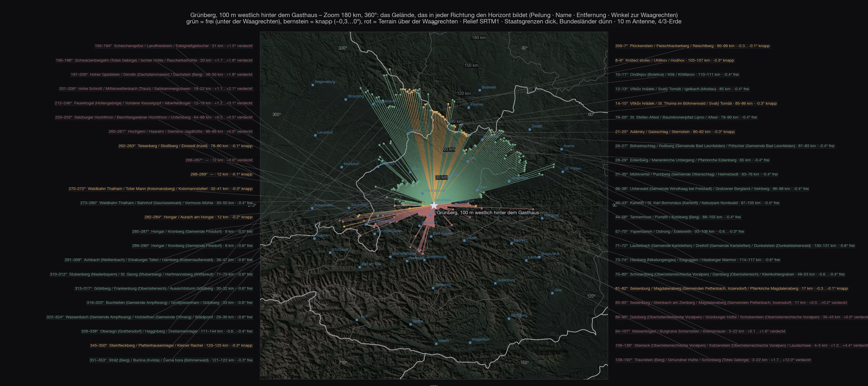The image size is (868, 386).
Task: Click the 212–246° Feuerkogel annotation
Action: (154, 104)
